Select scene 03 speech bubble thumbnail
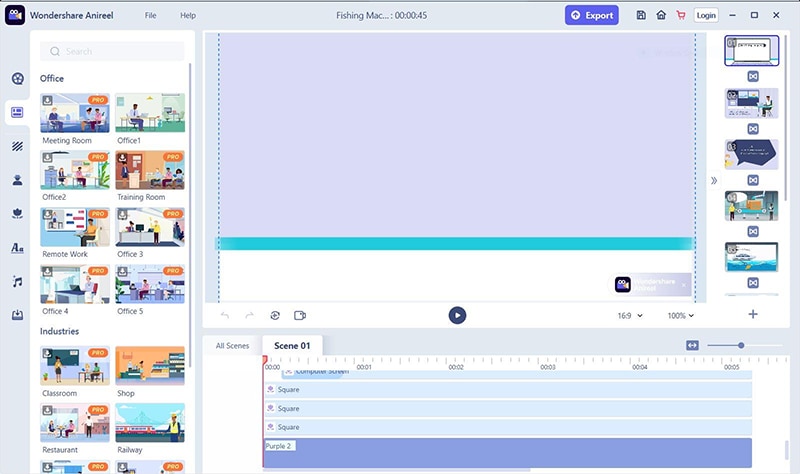 click(x=752, y=155)
